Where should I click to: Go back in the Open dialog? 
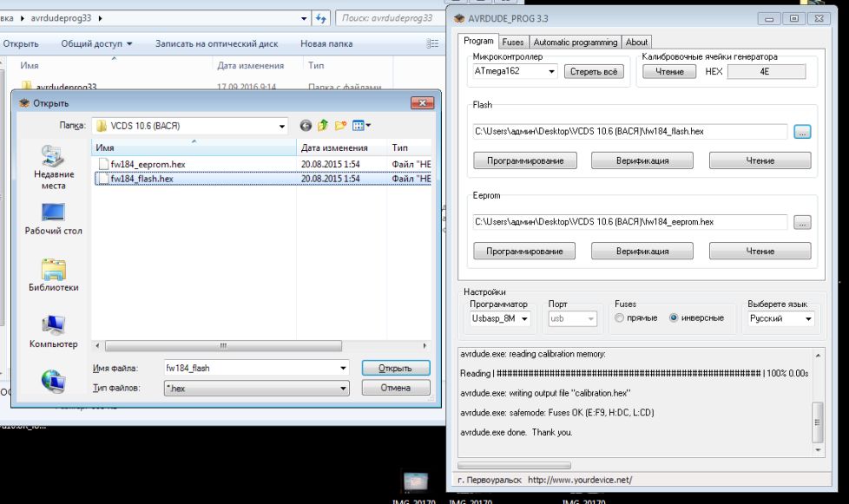tap(306, 126)
